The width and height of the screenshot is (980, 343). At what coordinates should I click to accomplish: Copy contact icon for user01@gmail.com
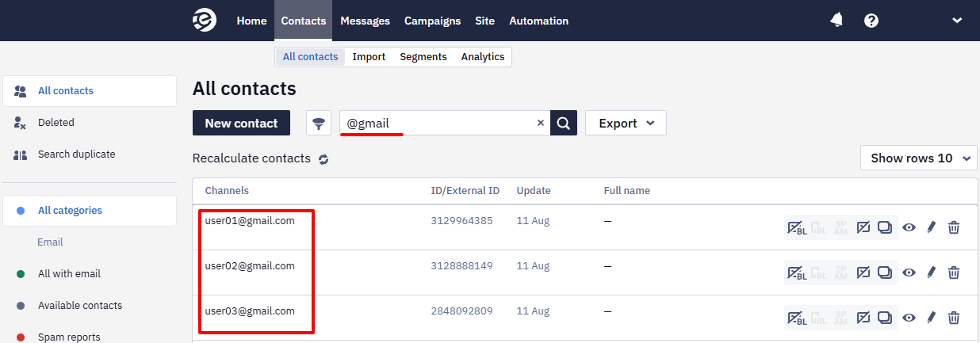pyautogui.click(x=886, y=228)
